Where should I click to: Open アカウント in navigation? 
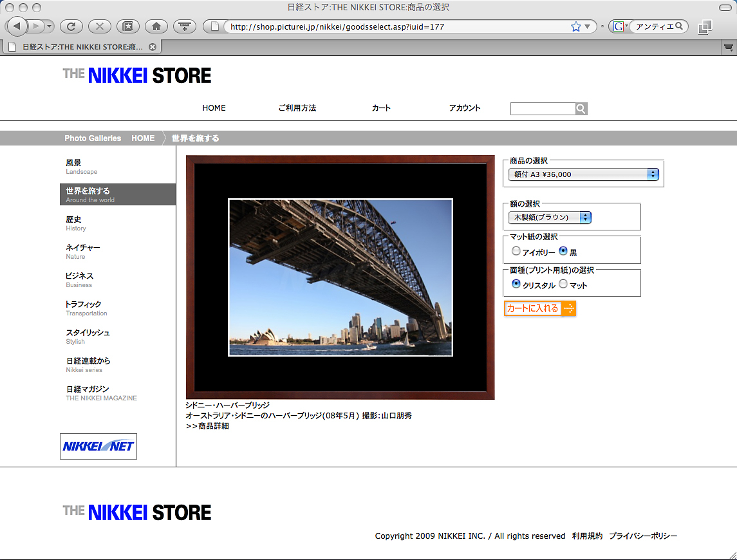point(464,108)
